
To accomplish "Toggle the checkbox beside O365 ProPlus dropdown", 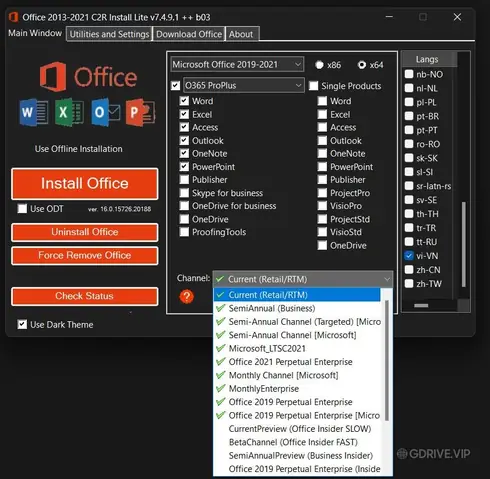I will click(x=175, y=86).
